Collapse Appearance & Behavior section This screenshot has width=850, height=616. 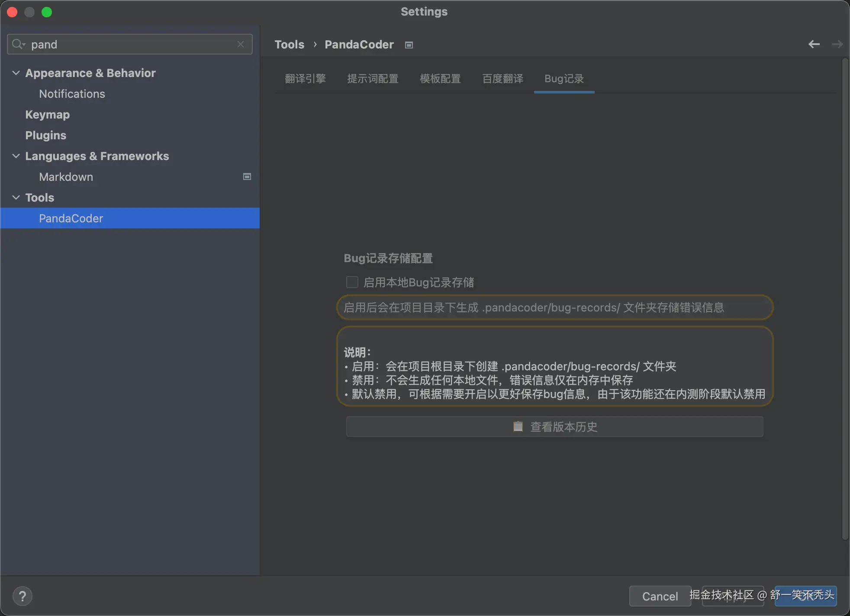[16, 73]
